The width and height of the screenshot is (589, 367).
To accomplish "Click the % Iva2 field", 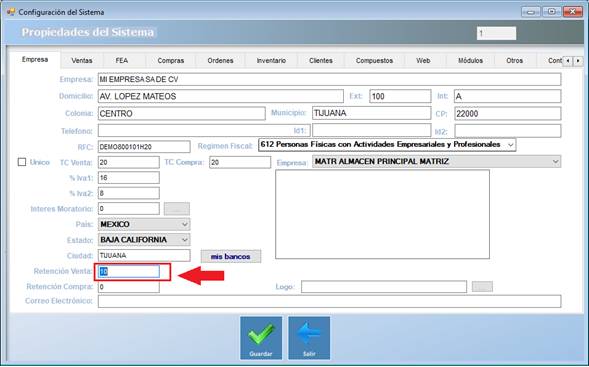I will (128, 193).
